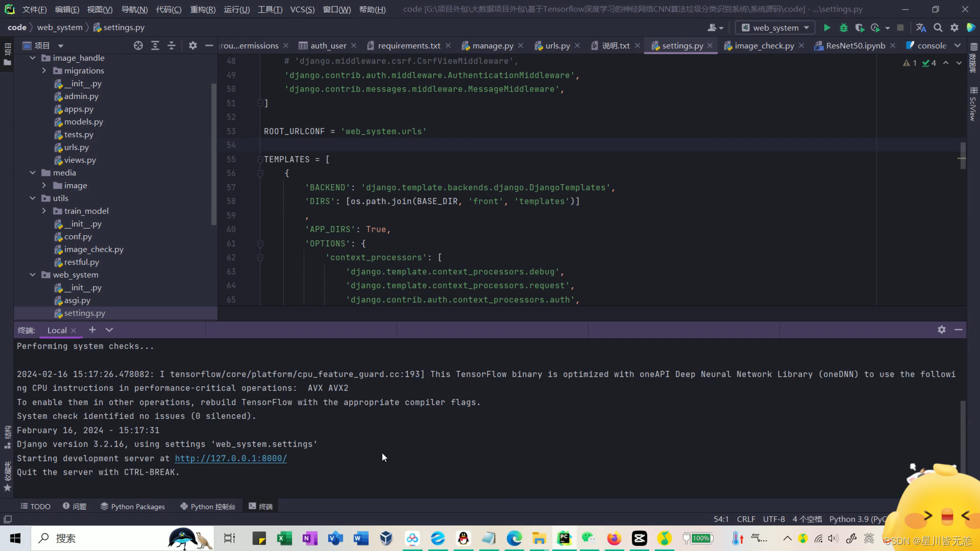Open the http://127.0.0.1:8000/ link
Screen dimensions: 980x551
[x=231, y=458]
